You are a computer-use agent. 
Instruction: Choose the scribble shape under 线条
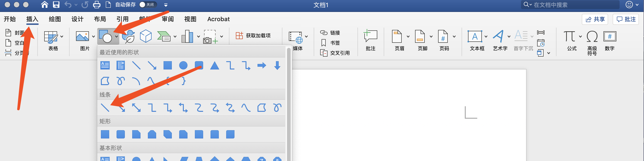tap(277, 108)
